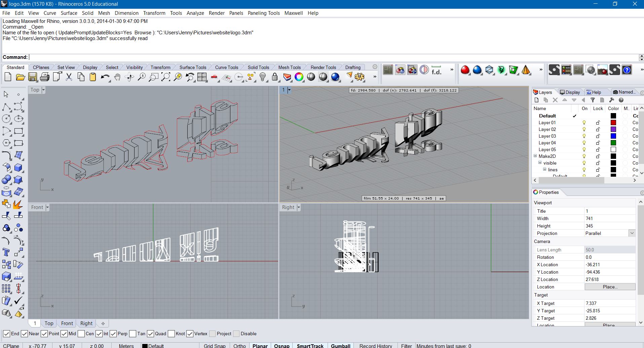
Task: Open the Top viewport title dropdown arrow
Action: (x=43, y=90)
